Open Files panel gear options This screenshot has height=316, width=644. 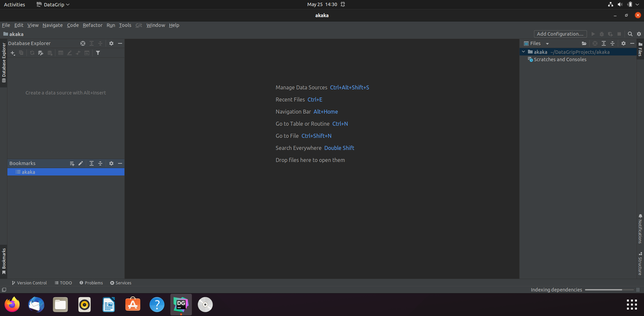(x=623, y=43)
